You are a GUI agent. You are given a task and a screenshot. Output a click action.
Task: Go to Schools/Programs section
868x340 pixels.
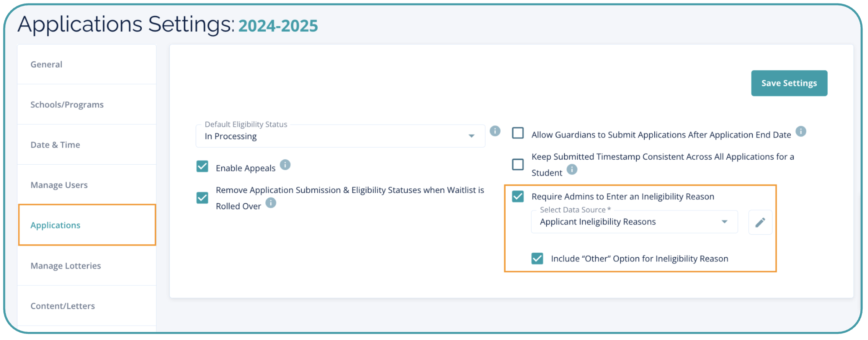point(67,105)
